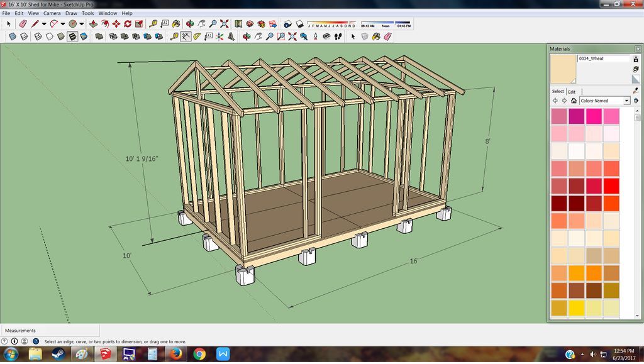Open the Add Location map icon
The width and height of the screenshot is (644, 364).
(x=238, y=24)
